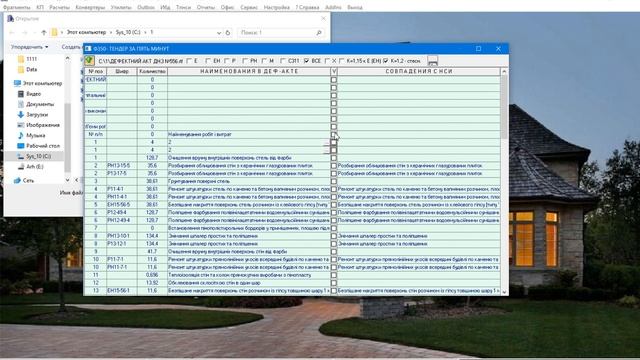Select Сеть in the Open dialog tree
Viewport: 640px width, 360px height.
[24, 180]
